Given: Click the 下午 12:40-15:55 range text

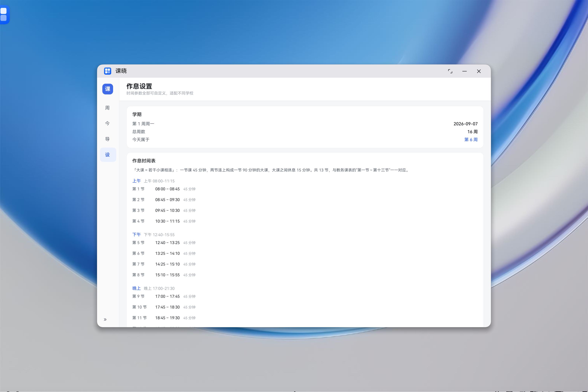Looking at the screenshot, I should 159,235.
